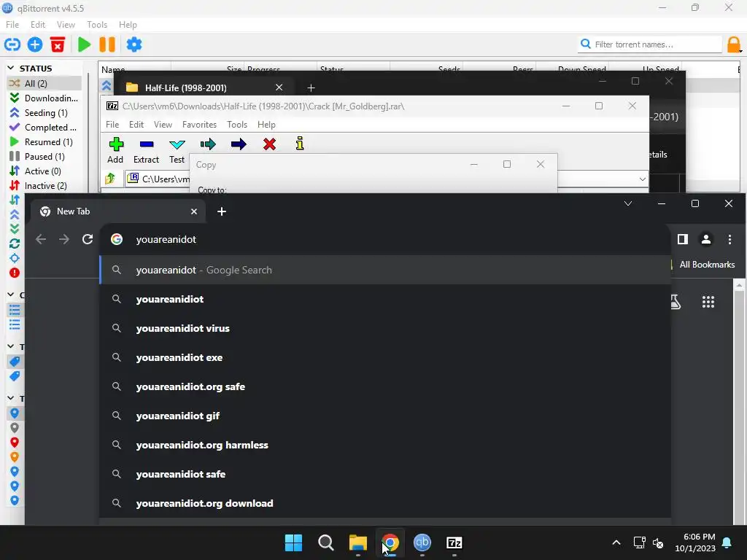Click the 7-Zip up-folder icon

pos(110,179)
